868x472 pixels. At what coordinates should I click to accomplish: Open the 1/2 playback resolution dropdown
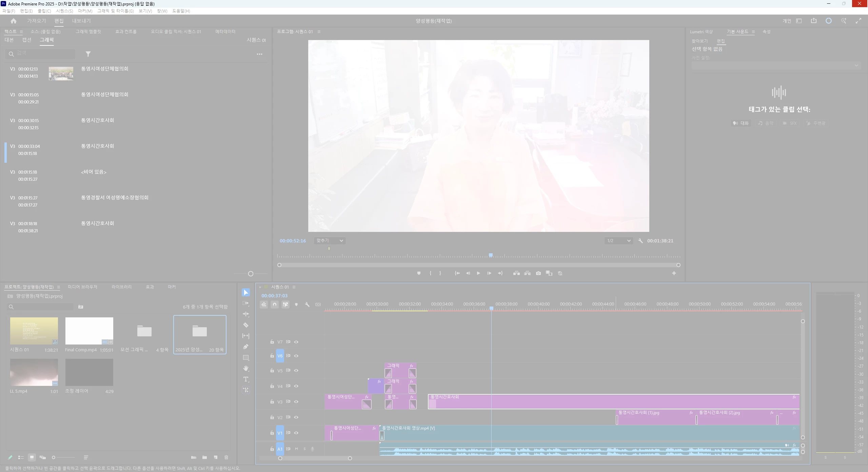click(618, 241)
